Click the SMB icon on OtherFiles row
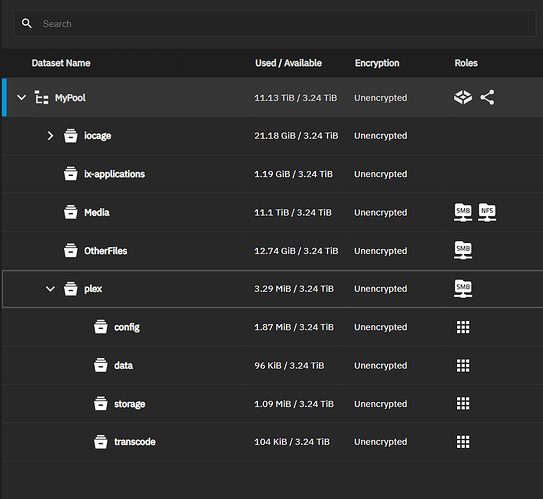The image size is (543, 499). pyautogui.click(x=463, y=250)
